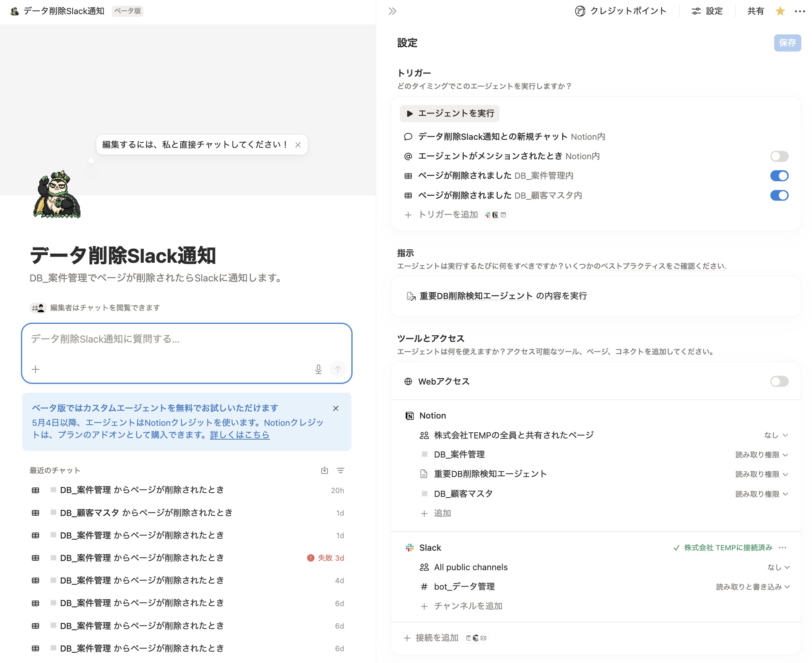Open the DB_顧客マスタ からページが削除されたとき chat
This screenshot has width=812, height=663.
click(x=187, y=513)
